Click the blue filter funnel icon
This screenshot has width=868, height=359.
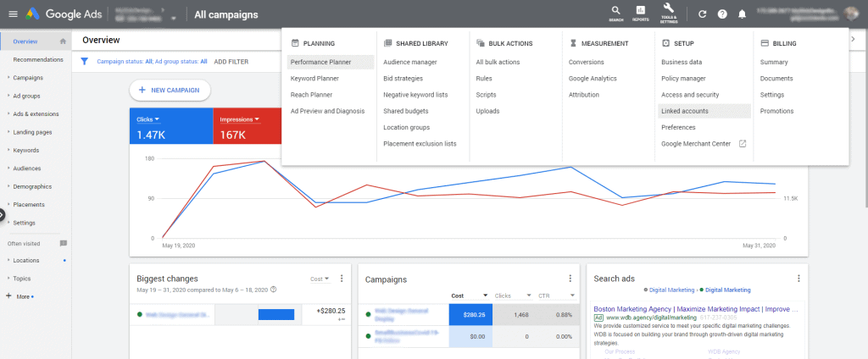[84, 61]
